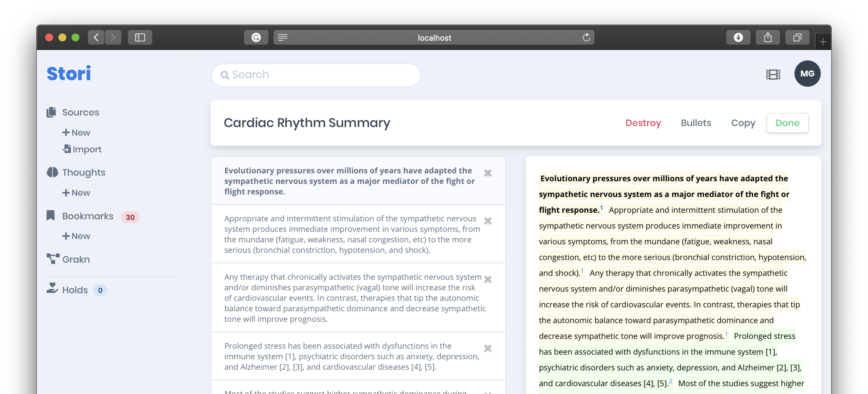Select the Evolutionary pressures excerpt card
Viewport: 868px width, 394px height.
[x=358, y=181]
